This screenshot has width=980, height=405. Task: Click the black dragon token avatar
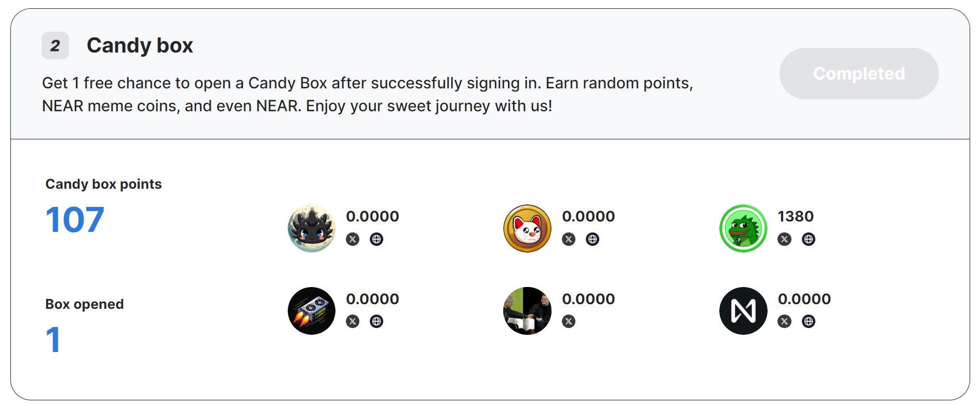312,228
